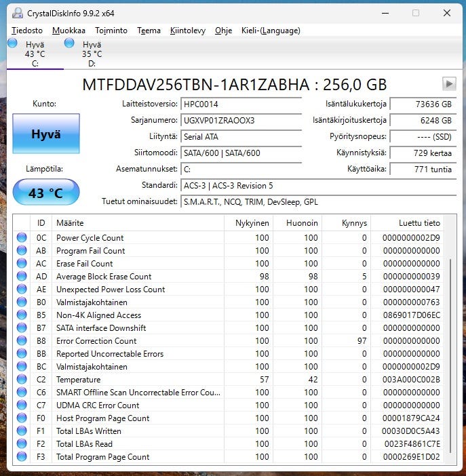The image size is (466, 476).
Task: Click the Käyttöaika value 771 tuntia
Action: point(423,169)
